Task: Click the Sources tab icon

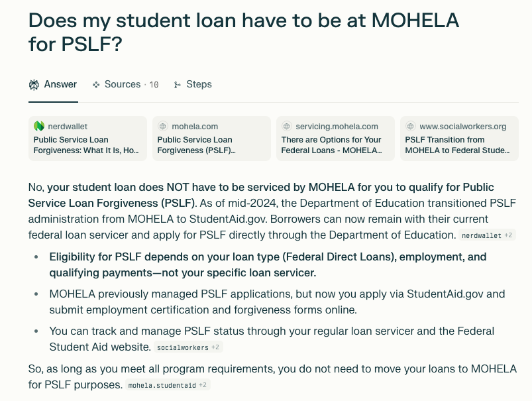Action: pos(96,84)
